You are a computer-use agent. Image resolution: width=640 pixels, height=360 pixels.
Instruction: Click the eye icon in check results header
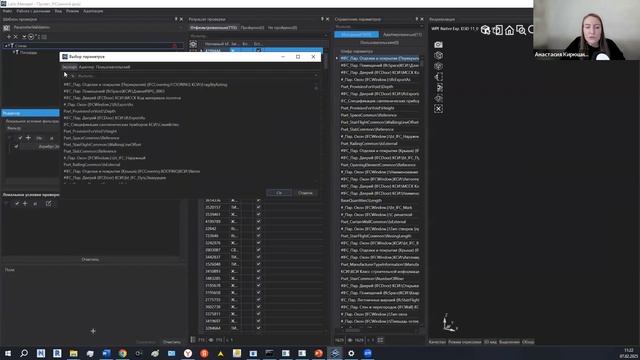pyautogui.click(x=193, y=44)
